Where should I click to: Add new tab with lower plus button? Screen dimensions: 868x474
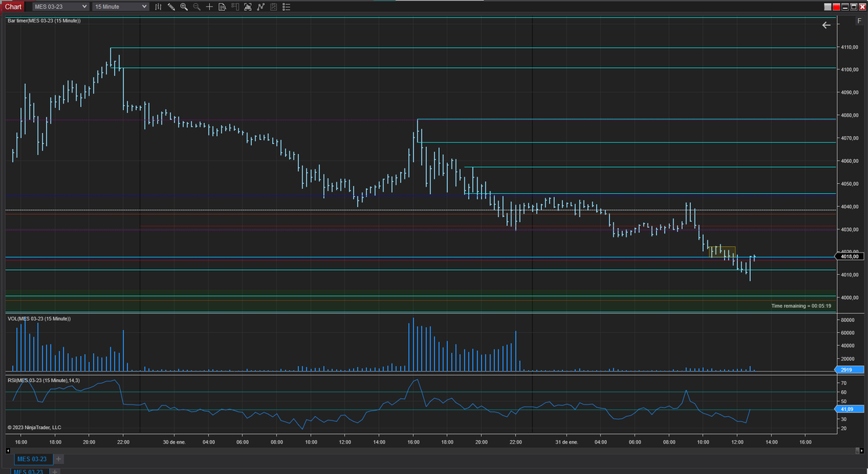pyautogui.click(x=54, y=471)
